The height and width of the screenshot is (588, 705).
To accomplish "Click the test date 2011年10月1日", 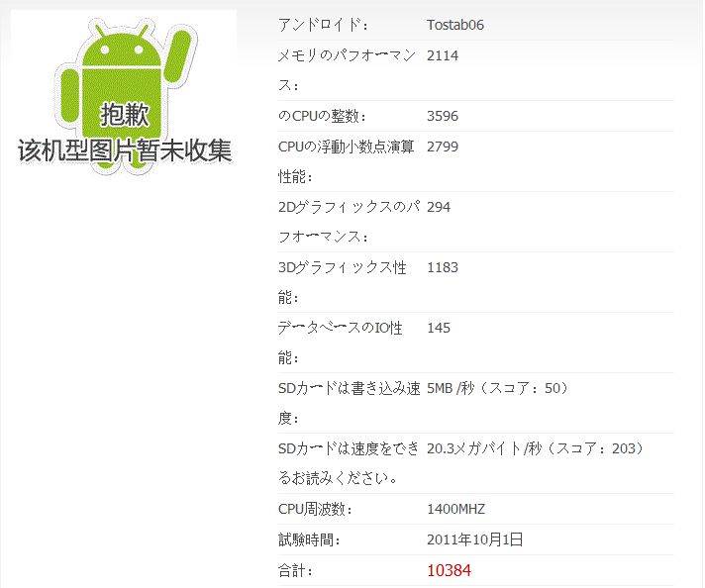I will click(x=475, y=539).
